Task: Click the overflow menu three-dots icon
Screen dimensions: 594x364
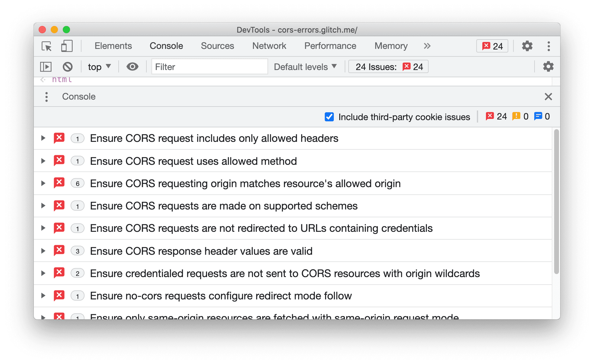Action: coord(549,46)
